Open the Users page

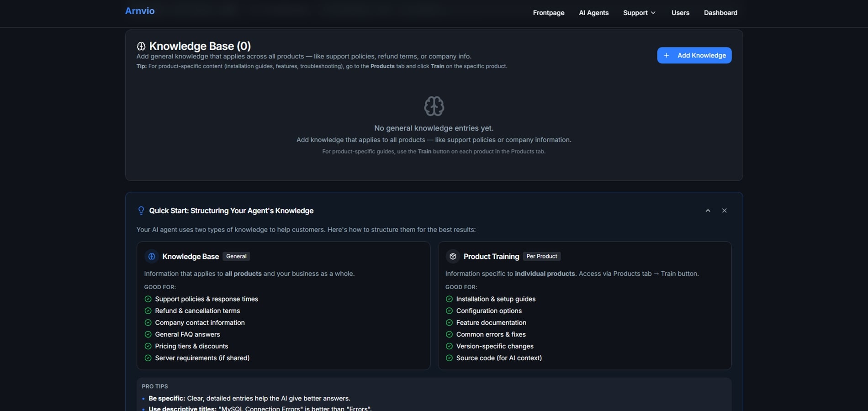point(680,13)
